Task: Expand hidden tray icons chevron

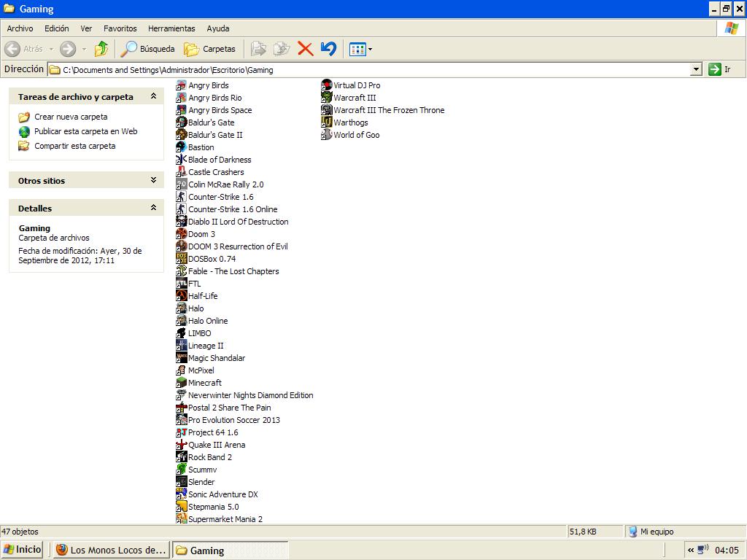Action: 691,550
